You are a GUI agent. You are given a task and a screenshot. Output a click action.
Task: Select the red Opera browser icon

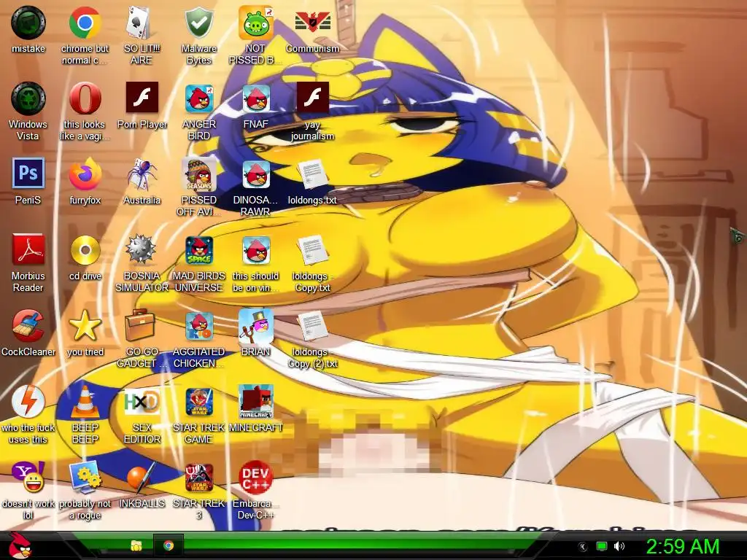click(x=85, y=98)
